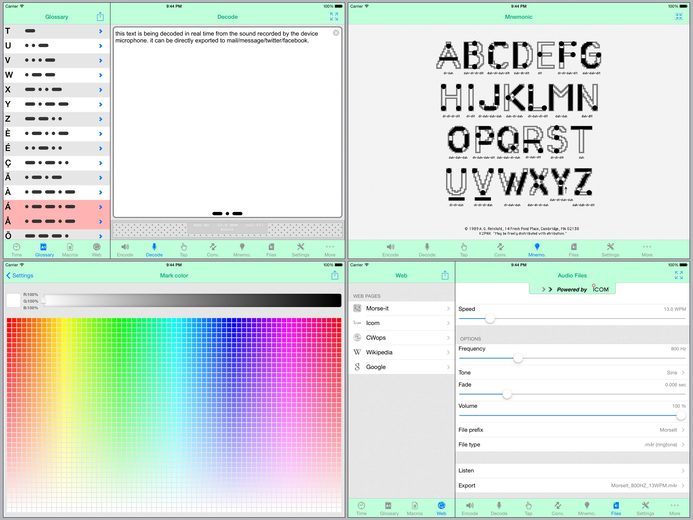693x520 pixels.
Task: Tap the dotted signal level bar below Decode text
Action: pos(228,230)
